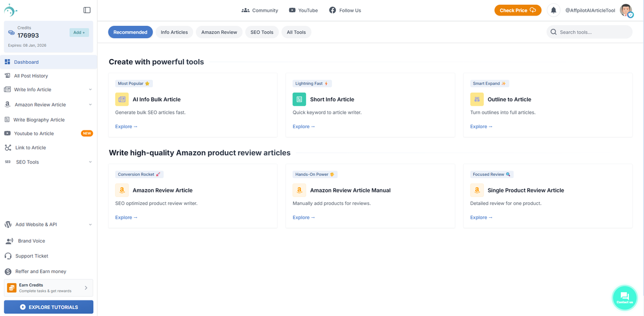Select the AI Info Bulk Article tool icon
The height and width of the screenshot is (316, 644).
[122, 99]
